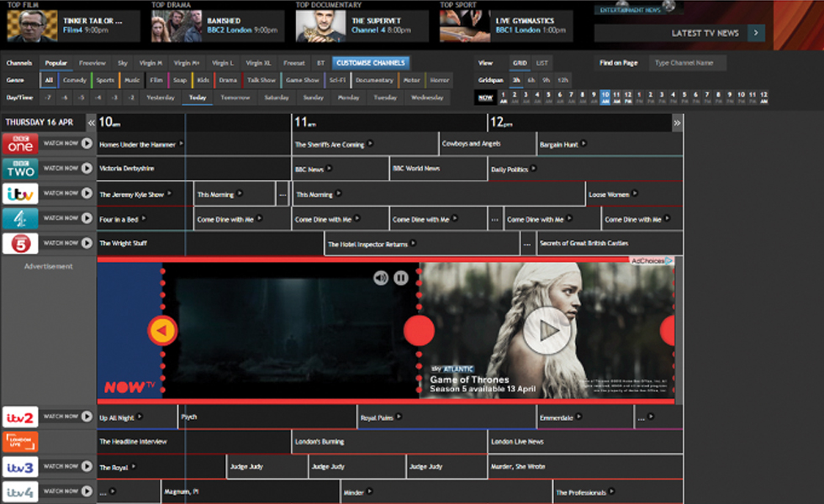Filter genre to Comedy
824x504 pixels.
coord(75,81)
